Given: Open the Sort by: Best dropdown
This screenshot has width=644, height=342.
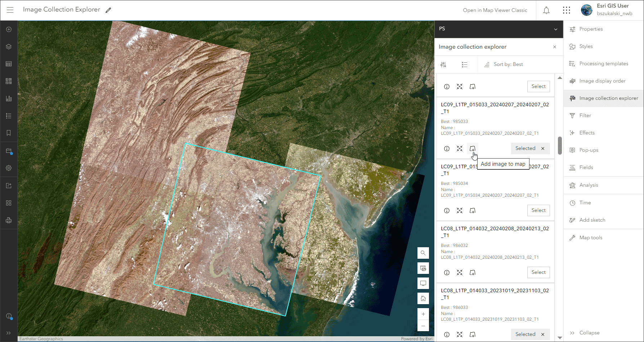Looking at the screenshot, I should (x=504, y=65).
